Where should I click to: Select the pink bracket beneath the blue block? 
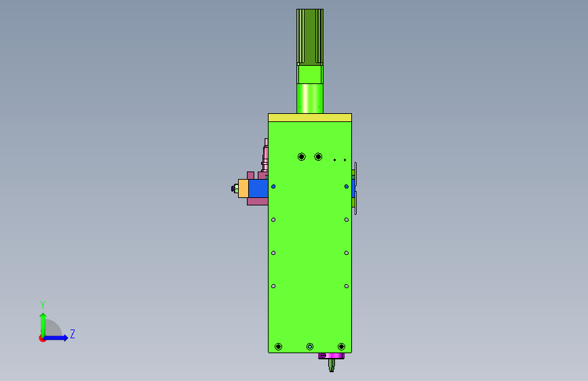257,201
